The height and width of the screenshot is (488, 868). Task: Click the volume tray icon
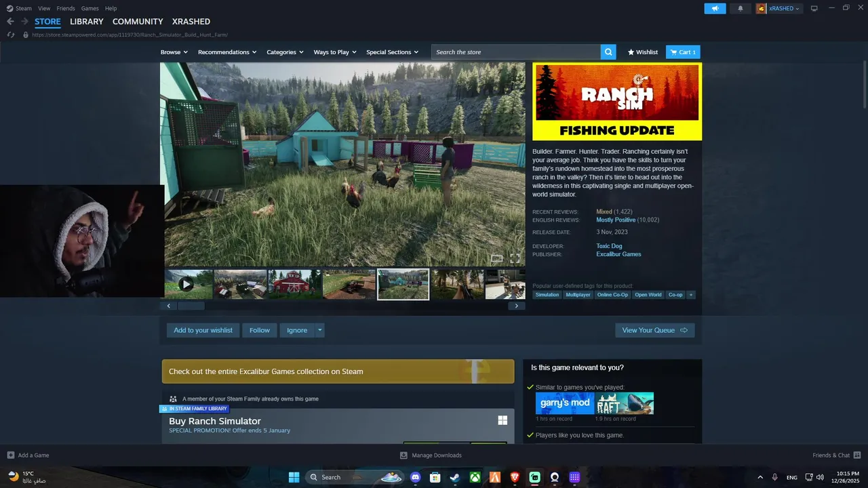click(821, 477)
